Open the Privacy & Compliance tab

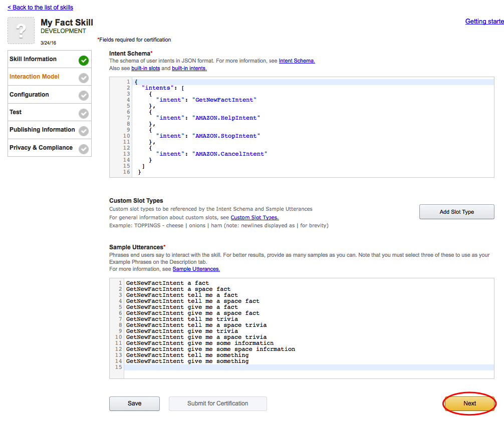[x=41, y=148]
